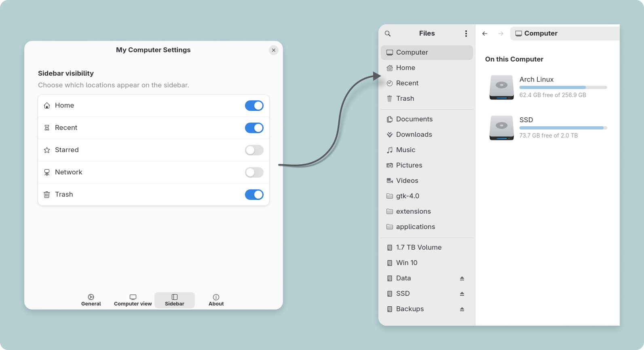Open the Music folder
644x350 pixels.
pos(427,150)
